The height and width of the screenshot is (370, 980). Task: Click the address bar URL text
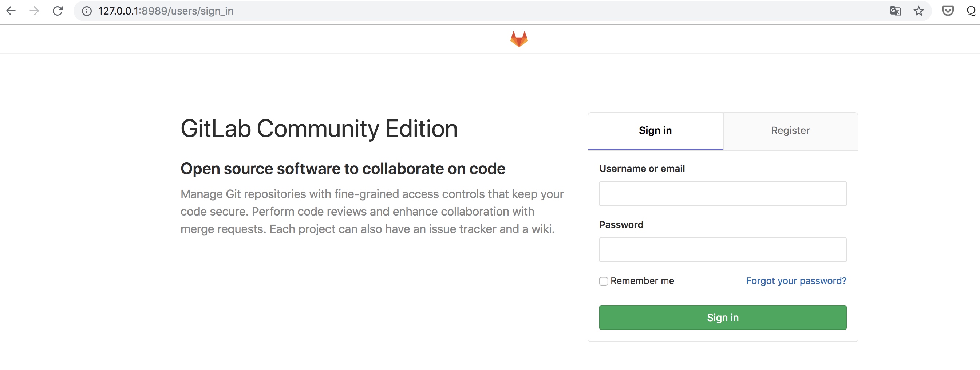point(166,11)
